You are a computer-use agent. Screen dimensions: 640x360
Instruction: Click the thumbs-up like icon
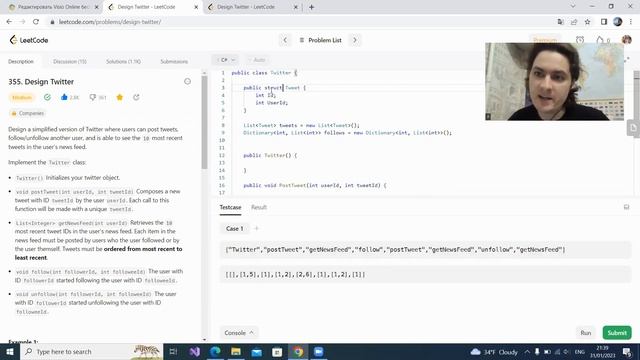click(x=64, y=97)
